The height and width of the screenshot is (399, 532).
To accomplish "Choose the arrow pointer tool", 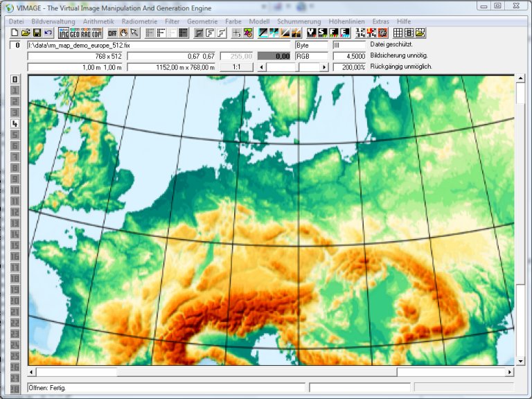I will click(135, 33).
